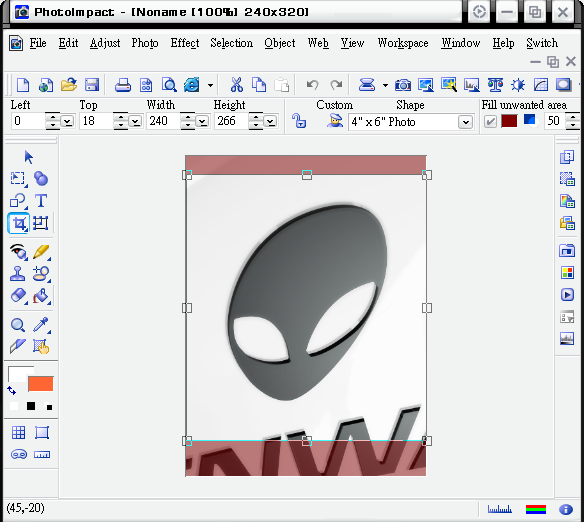Viewport: 584px width, 522px height.
Task: Open the Selection menu
Action: 231,43
